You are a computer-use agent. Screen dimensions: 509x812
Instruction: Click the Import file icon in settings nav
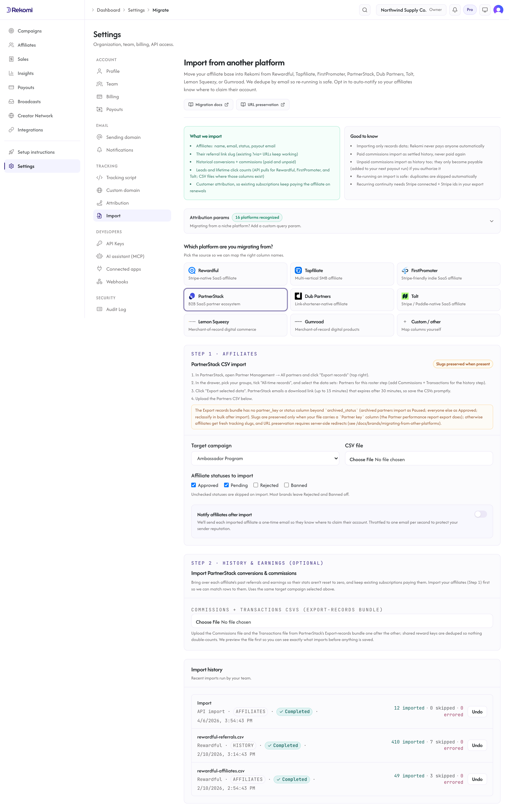point(99,216)
